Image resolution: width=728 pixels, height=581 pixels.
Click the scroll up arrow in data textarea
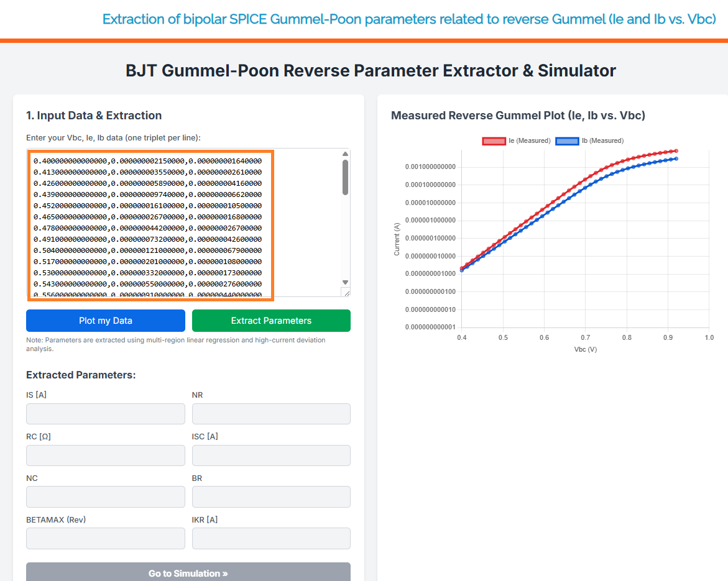[x=345, y=154]
